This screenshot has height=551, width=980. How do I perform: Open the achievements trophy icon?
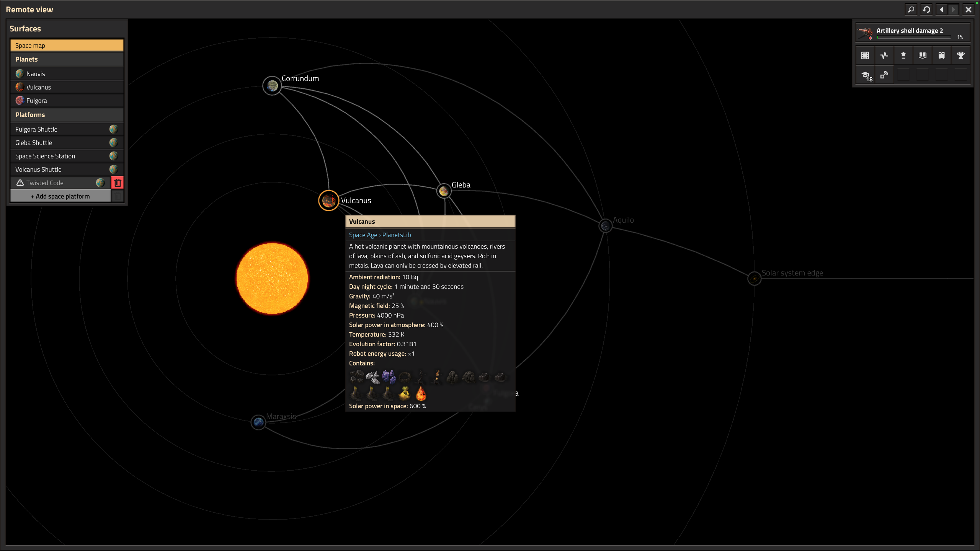(x=961, y=55)
